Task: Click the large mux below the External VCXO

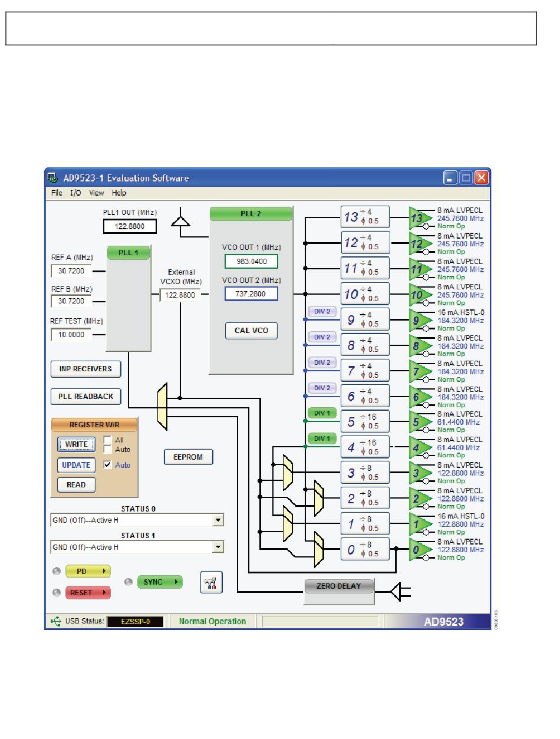Action: click(162, 406)
